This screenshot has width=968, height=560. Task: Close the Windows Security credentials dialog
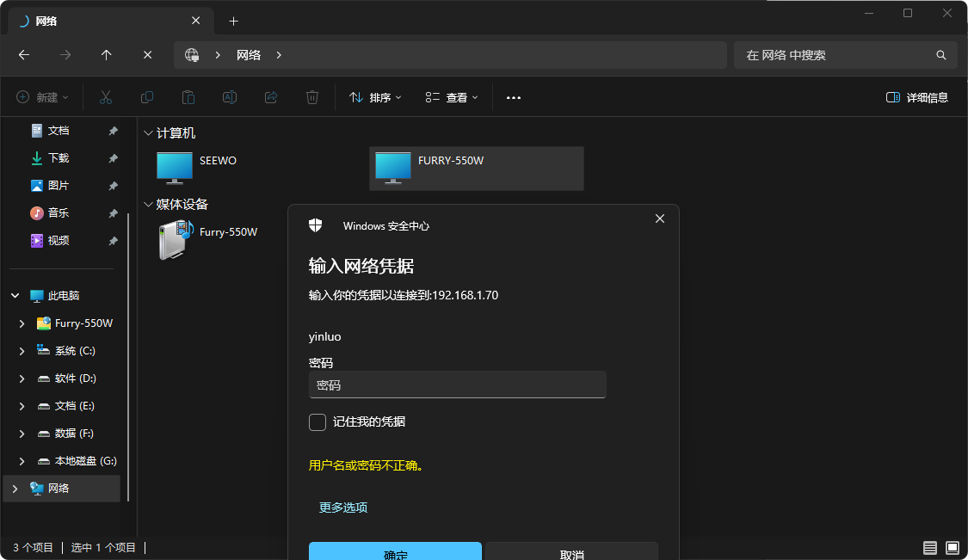click(660, 219)
